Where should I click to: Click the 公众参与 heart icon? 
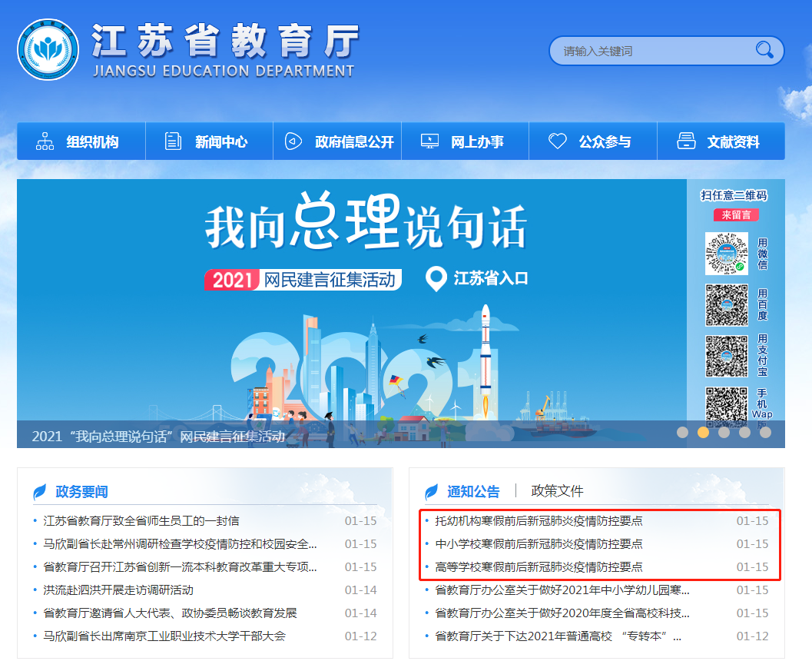click(x=557, y=141)
